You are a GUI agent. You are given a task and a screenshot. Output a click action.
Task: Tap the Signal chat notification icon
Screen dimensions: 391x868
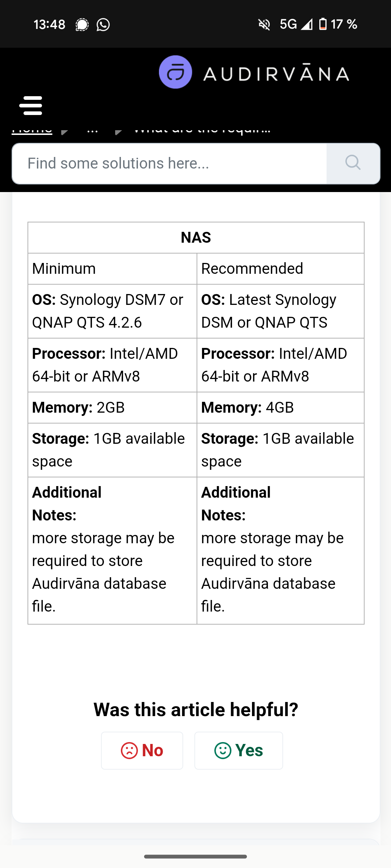click(x=82, y=25)
